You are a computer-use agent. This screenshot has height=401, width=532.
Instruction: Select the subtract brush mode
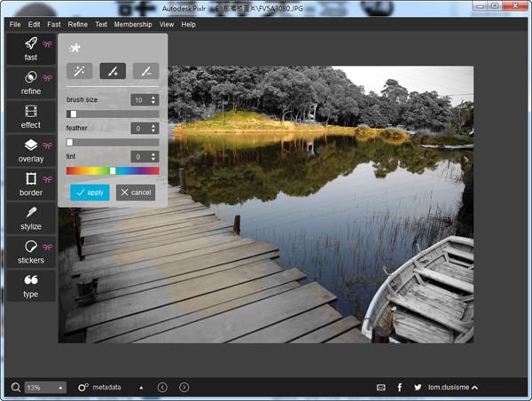coord(146,71)
